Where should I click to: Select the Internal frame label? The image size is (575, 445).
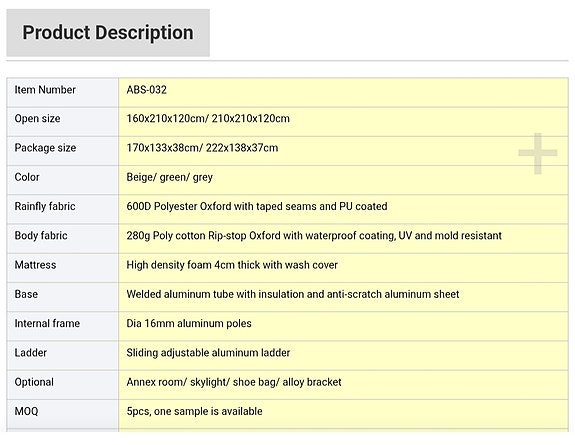[x=47, y=324]
